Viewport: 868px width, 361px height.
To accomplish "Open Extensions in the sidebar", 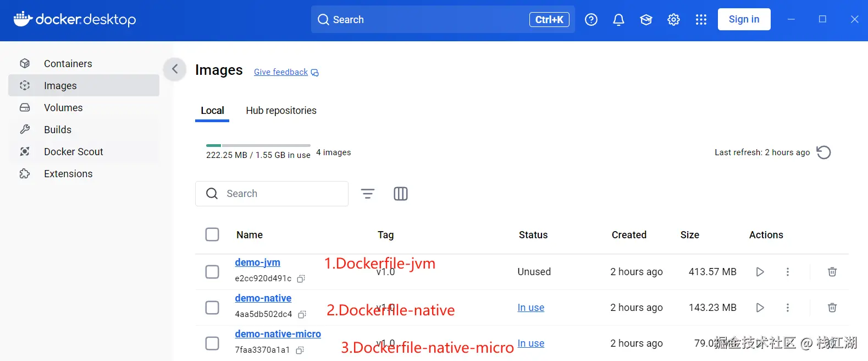I will point(84,173).
